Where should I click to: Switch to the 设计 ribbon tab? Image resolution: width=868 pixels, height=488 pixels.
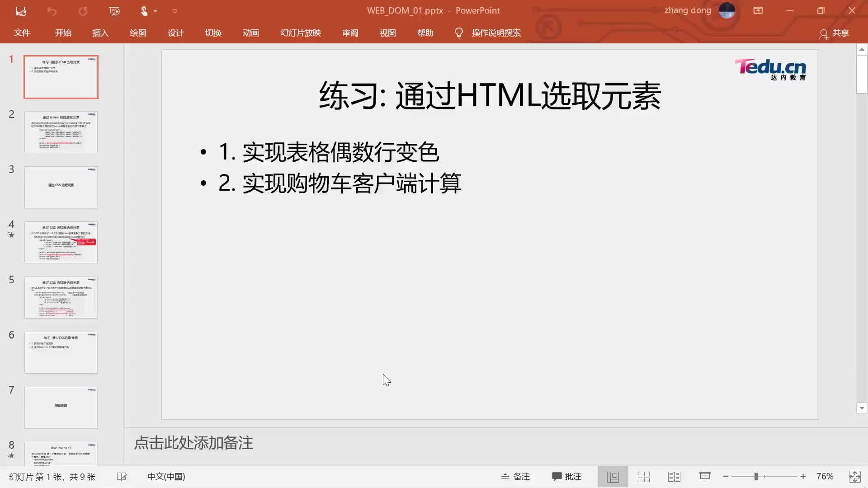(x=175, y=33)
